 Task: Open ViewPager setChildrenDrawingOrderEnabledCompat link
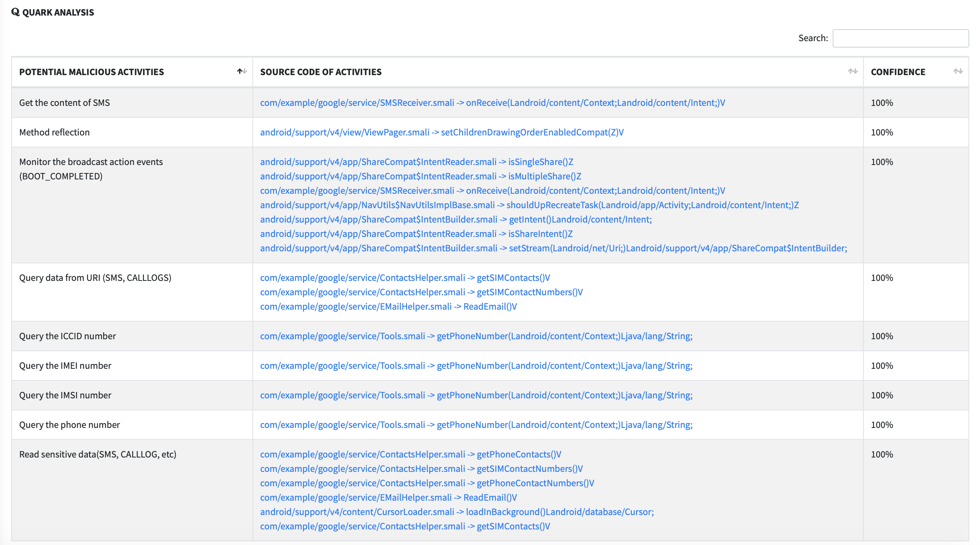[441, 132]
